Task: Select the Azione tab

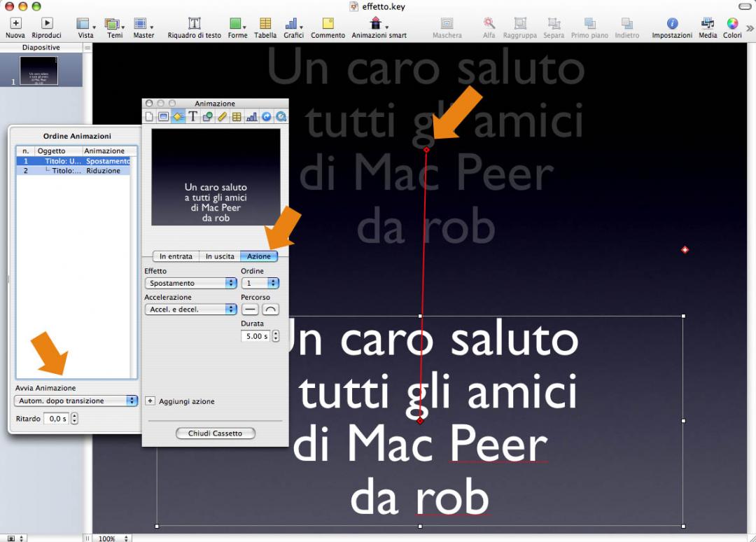Action: (259, 256)
